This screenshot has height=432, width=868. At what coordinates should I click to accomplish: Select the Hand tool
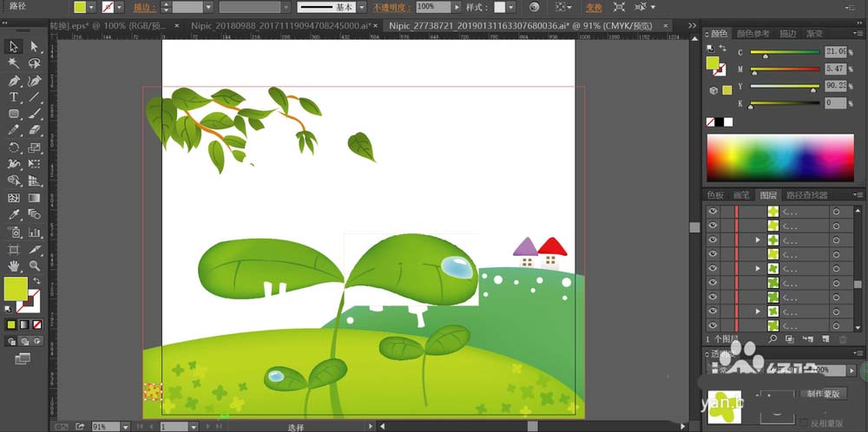[14, 266]
